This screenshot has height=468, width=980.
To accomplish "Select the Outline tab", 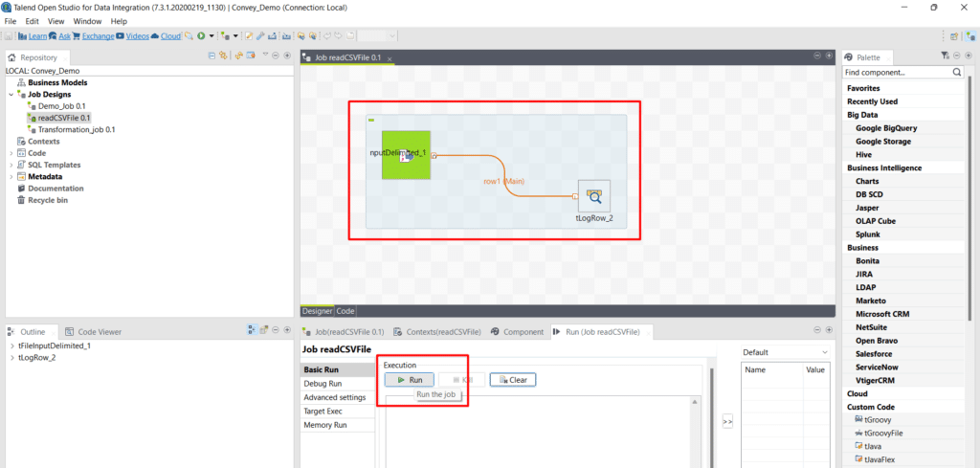I will click(x=33, y=332).
